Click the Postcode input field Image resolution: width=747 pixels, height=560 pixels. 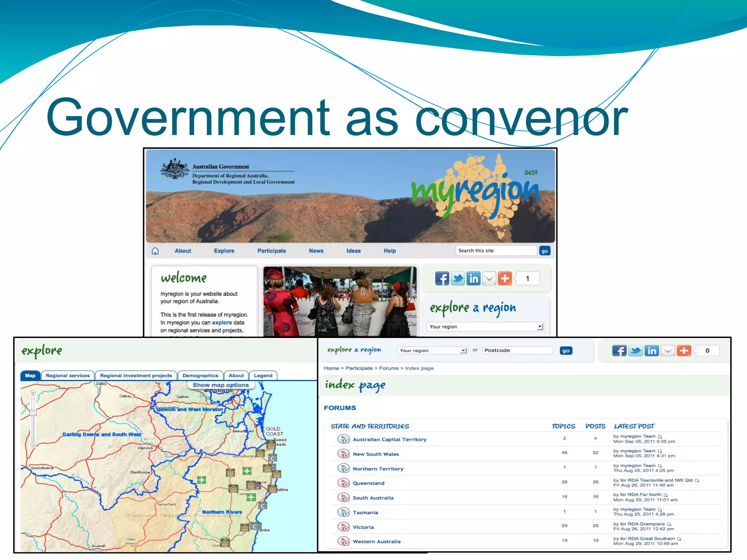coord(518,350)
